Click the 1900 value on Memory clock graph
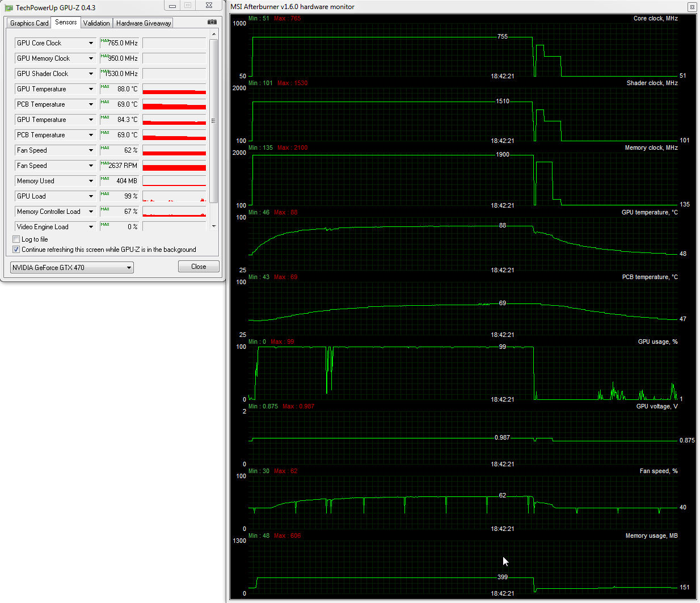 pyautogui.click(x=503, y=154)
